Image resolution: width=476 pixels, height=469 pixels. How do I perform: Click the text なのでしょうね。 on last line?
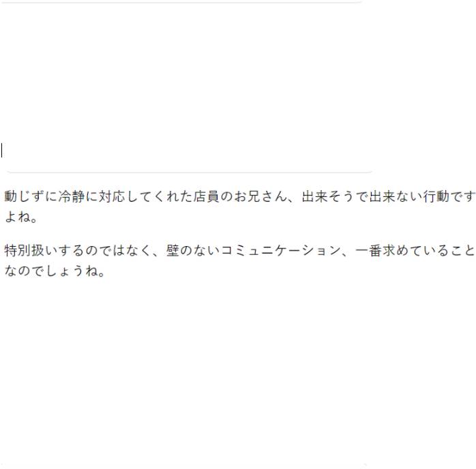[55, 271]
